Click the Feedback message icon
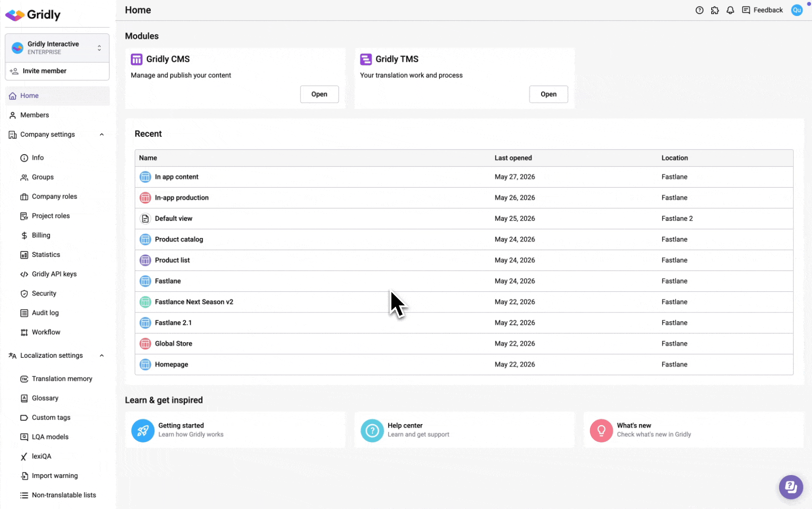812x509 pixels. pyautogui.click(x=746, y=10)
